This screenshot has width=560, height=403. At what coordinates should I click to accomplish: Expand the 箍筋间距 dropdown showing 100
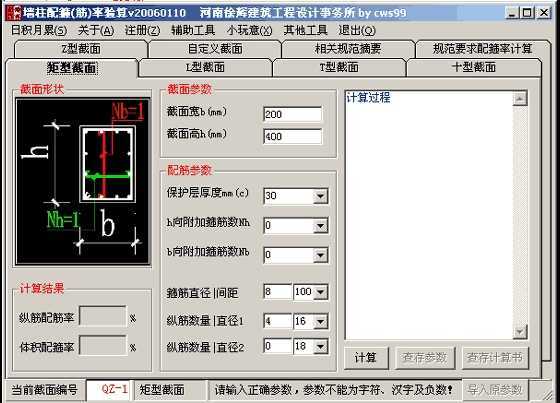[320, 292]
